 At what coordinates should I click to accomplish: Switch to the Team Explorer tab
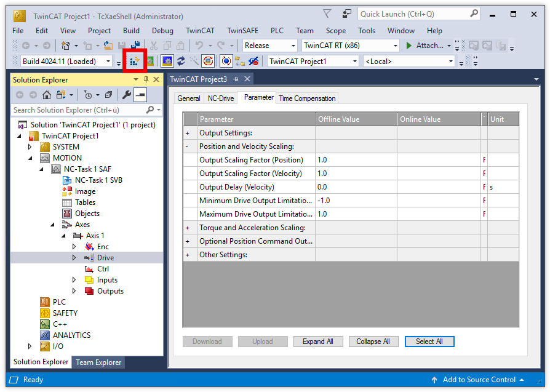click(x=98, y=362)
